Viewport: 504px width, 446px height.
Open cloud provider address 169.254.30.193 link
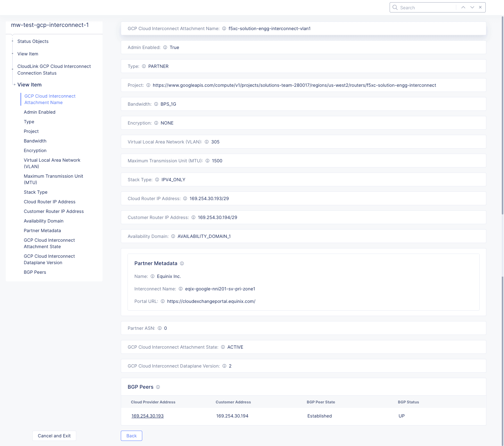[x=147, y=416]
